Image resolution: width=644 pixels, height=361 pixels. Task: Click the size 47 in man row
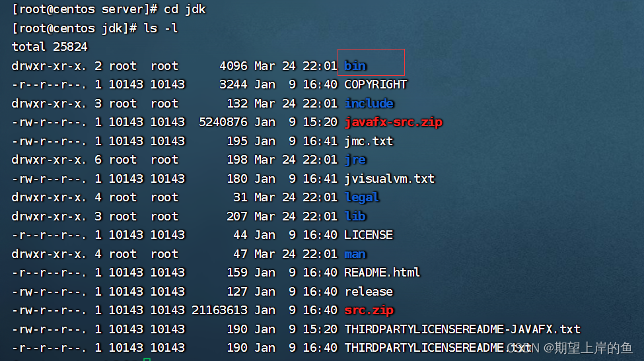pyautogui.click(x=240, y=254)
